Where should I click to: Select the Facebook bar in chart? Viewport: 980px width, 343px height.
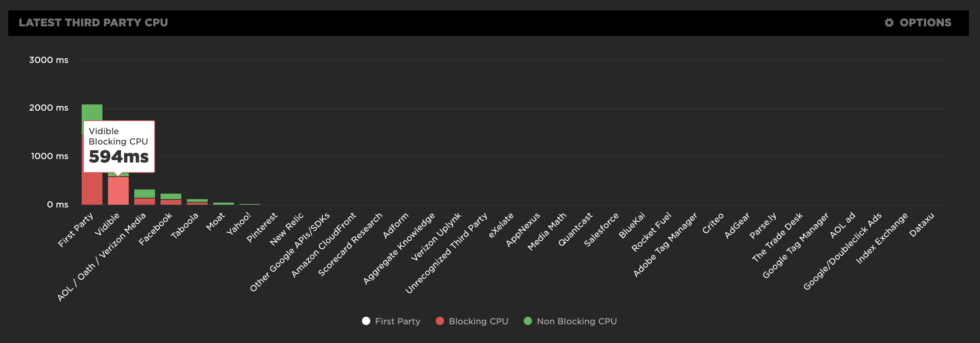171,199
